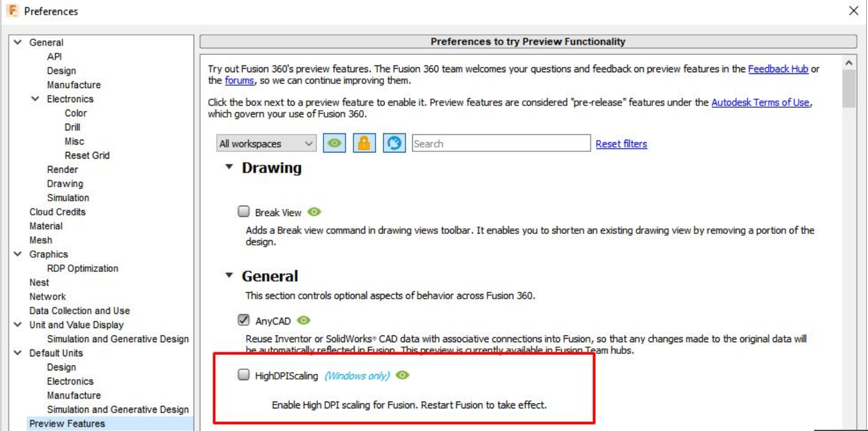Screen dimensions: 868x431
Task: Collapse the General tree node
Action: [18, 42]
